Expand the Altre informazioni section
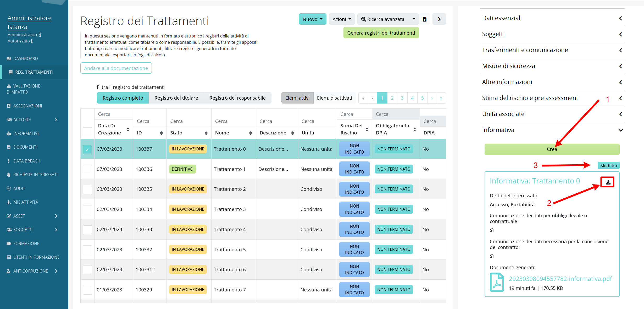 tap(552, 82)
